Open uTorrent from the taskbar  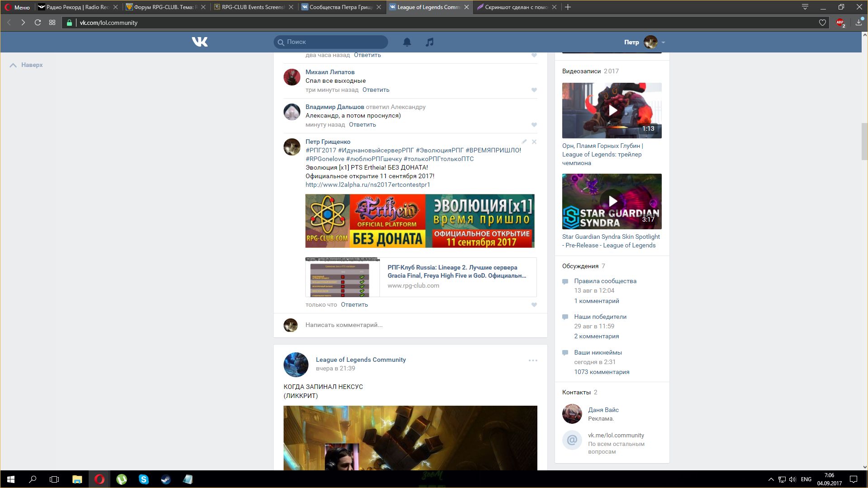click(121, 479)
